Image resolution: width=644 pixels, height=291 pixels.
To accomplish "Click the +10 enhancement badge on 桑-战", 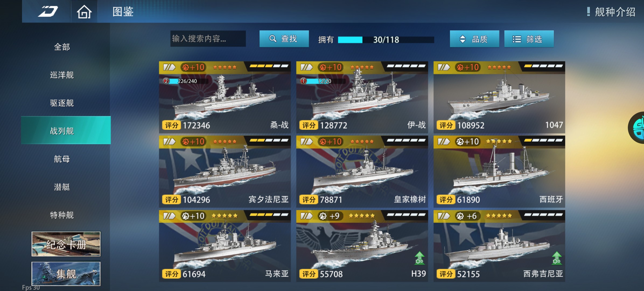I will [194, 67].
